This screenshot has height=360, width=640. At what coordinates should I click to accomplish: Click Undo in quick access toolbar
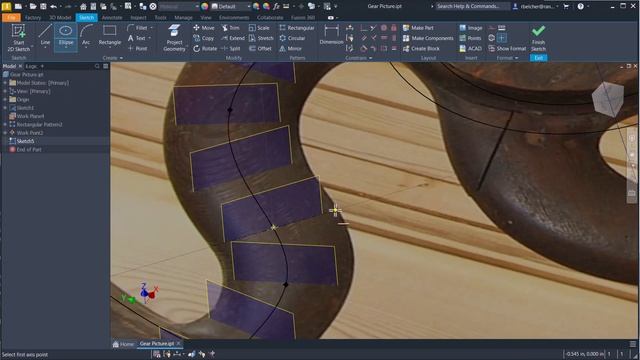(x=53, y=7)
